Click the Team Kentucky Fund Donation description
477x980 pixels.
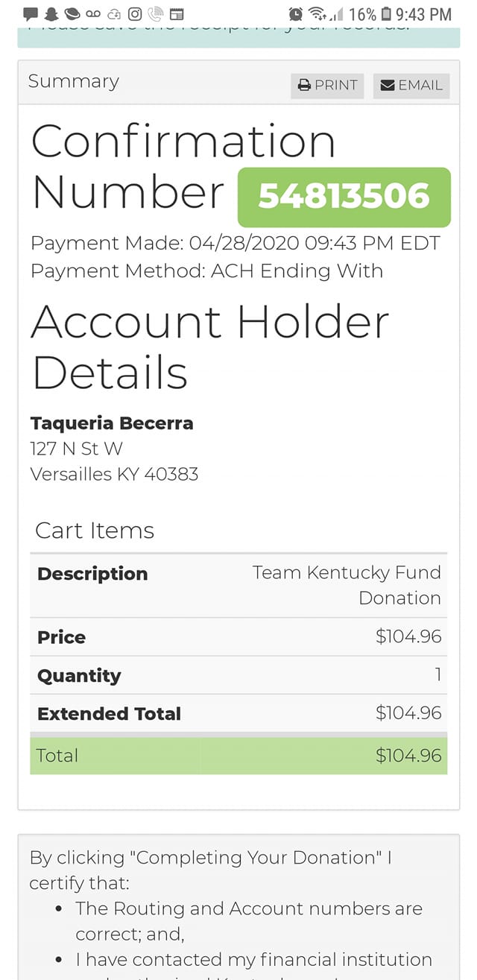coord(347,585)
